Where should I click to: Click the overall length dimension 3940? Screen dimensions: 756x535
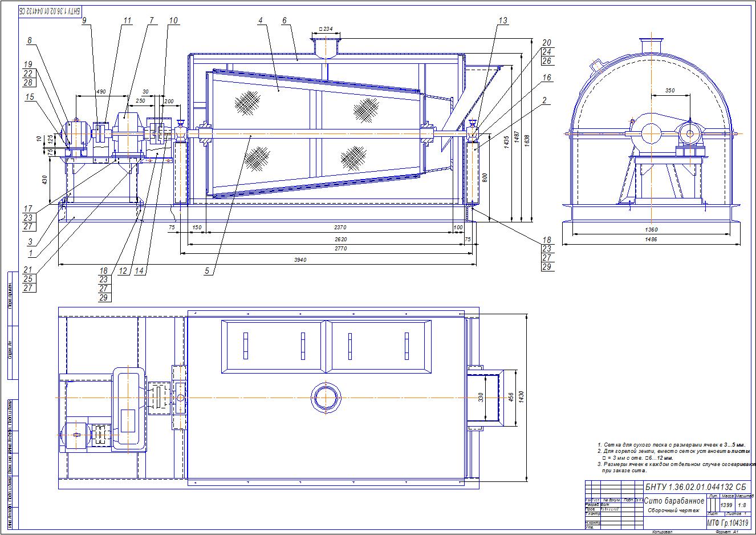point(300,260)
